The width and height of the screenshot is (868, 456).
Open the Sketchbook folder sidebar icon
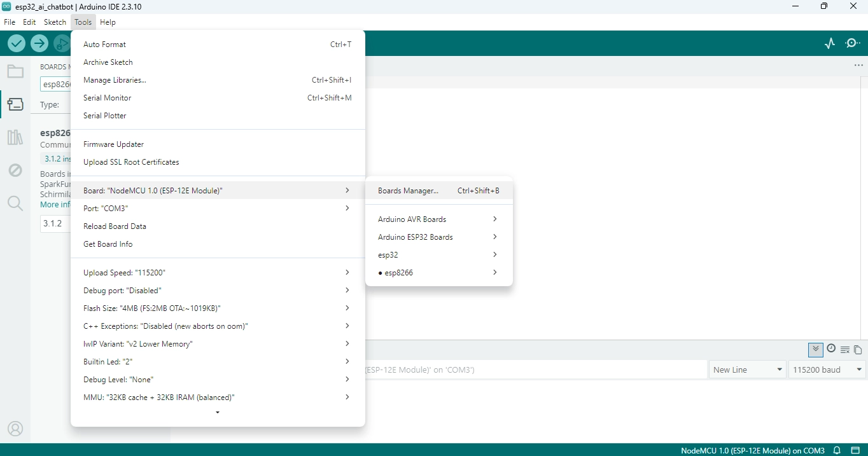click(15, 71)
